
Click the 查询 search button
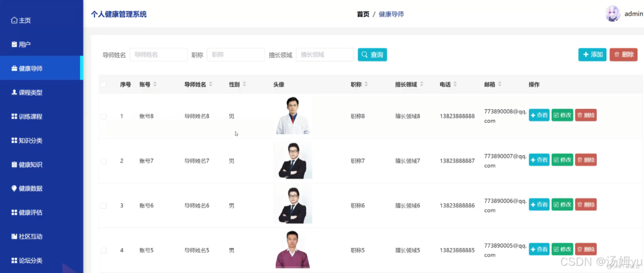(372, 55)
